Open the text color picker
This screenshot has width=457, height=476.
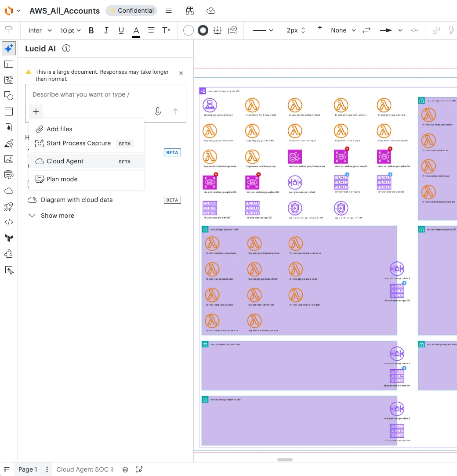[x=136, y=31]
